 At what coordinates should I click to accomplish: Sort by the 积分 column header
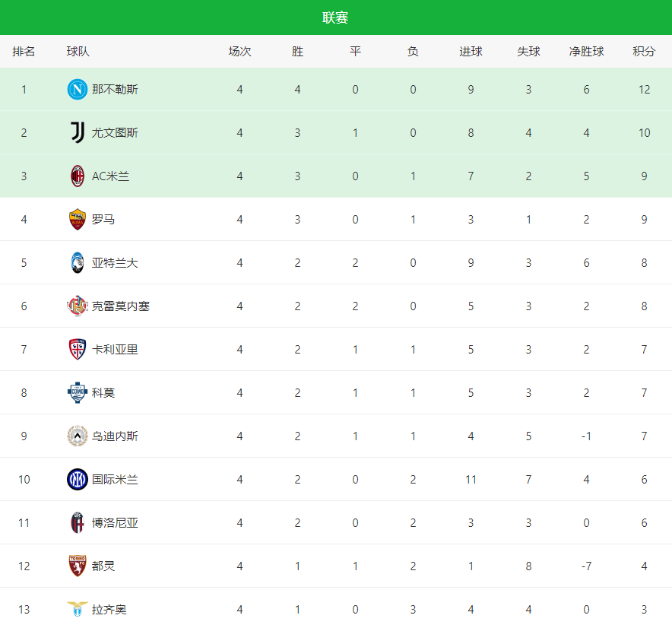coord(644,52)
